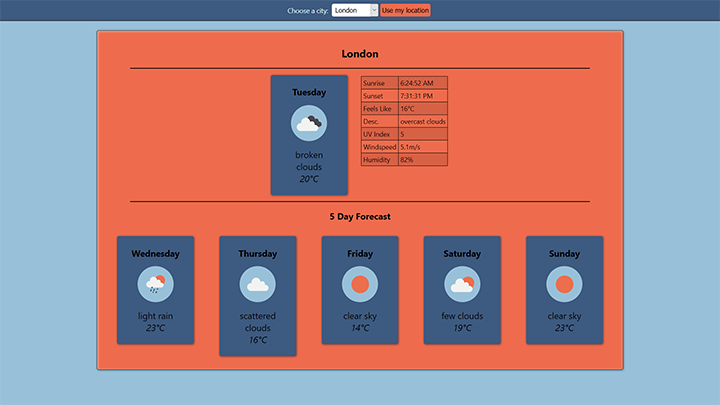Click Sunday's clear sky sun icon

click(x=564, y=284)
